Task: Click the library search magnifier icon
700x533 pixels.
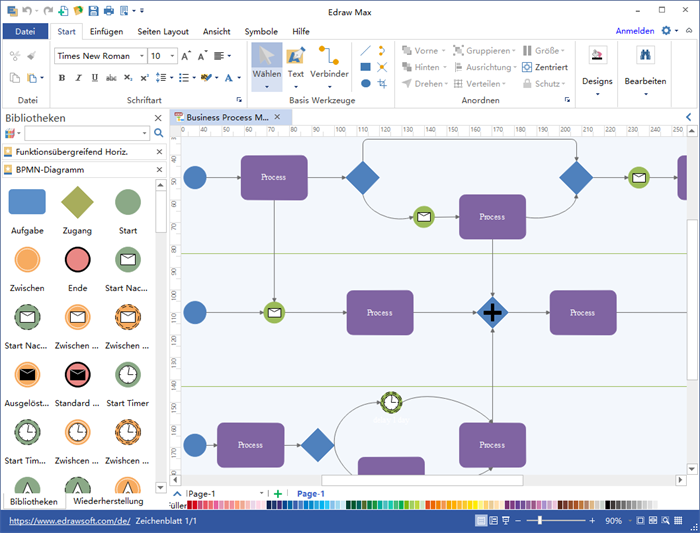Action: tap(158, 133)
